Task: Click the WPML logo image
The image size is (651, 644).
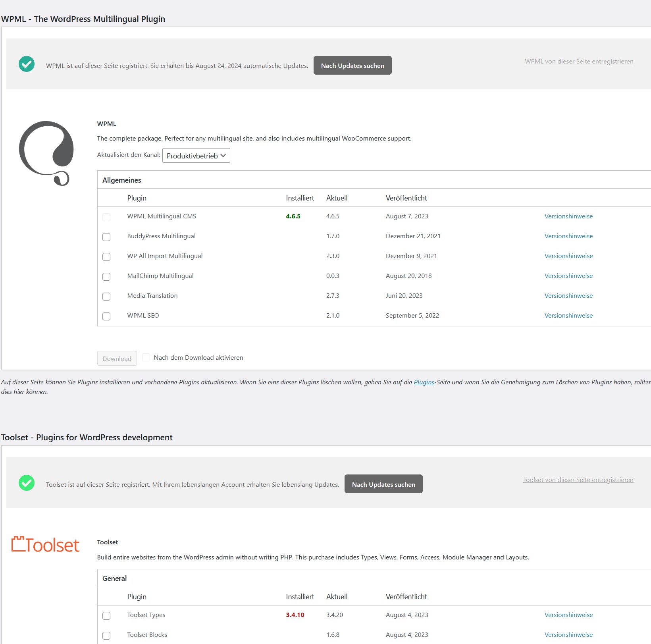Action: point(46,153)
